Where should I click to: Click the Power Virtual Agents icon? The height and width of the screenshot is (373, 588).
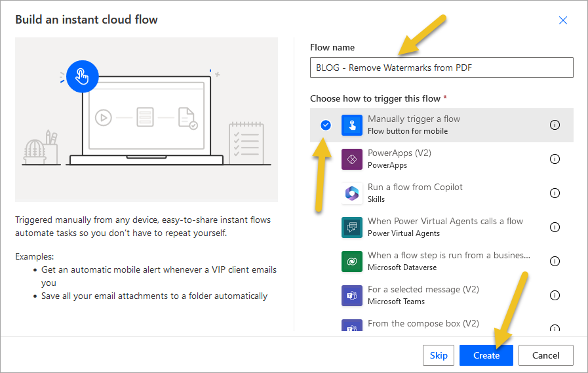coord(352,227)
